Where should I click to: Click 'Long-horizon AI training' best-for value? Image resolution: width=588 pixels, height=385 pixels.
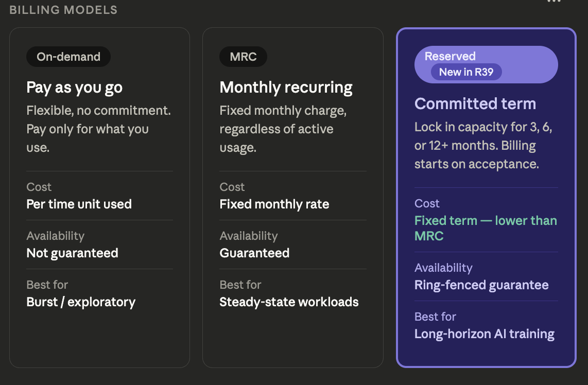pyautogui.click(x=485, y=334)
